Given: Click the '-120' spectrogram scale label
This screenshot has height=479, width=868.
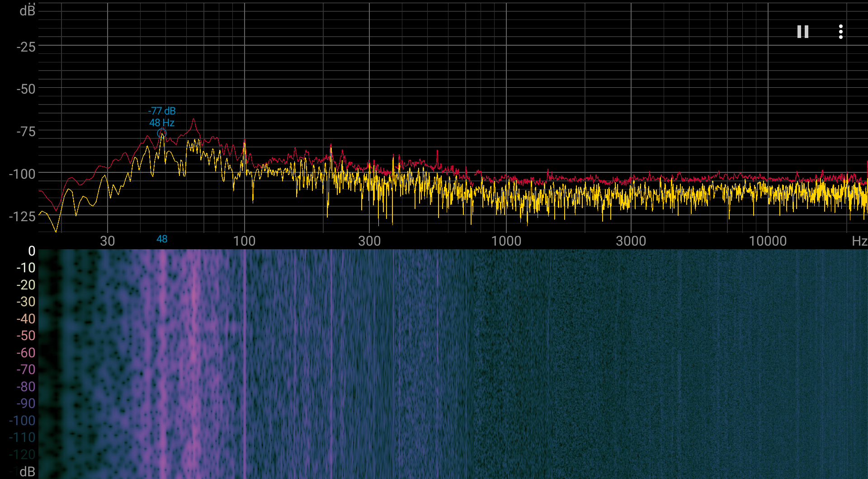Looking at the screenshot, I should pos(22,455).
